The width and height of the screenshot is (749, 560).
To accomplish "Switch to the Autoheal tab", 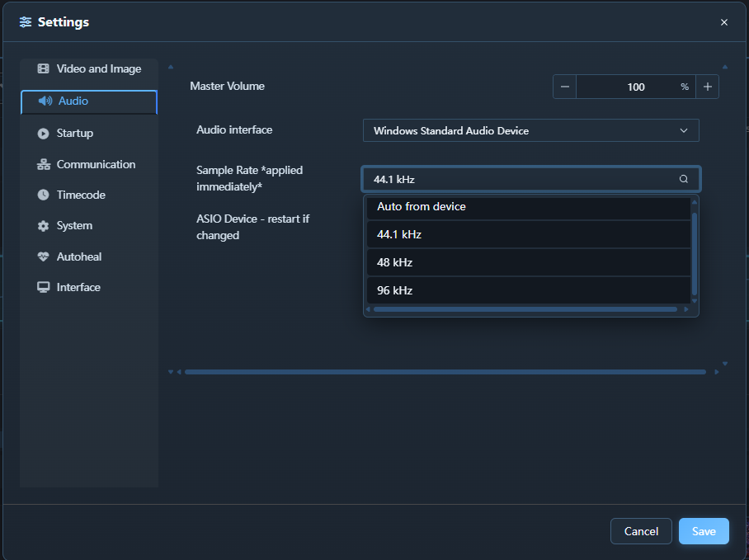I will 89,256.
